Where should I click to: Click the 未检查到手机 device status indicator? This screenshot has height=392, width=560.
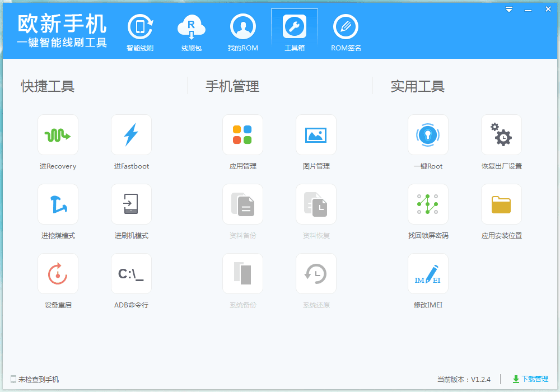click(35, 380)
